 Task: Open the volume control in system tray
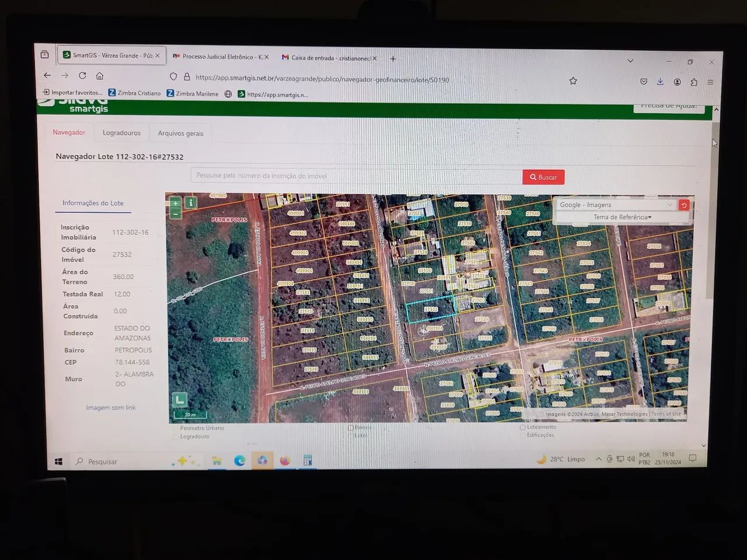pyautogui.click(x=631, y=459)
